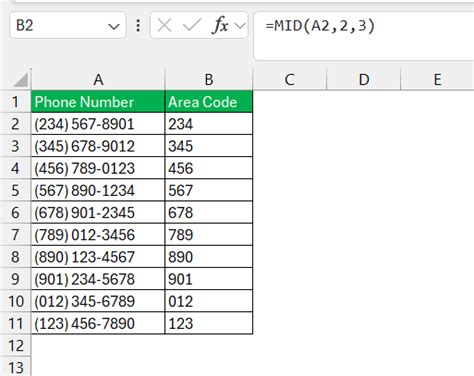Viewport: 474px width, 376px height.
Task: Select column A header
Action: 98,80
